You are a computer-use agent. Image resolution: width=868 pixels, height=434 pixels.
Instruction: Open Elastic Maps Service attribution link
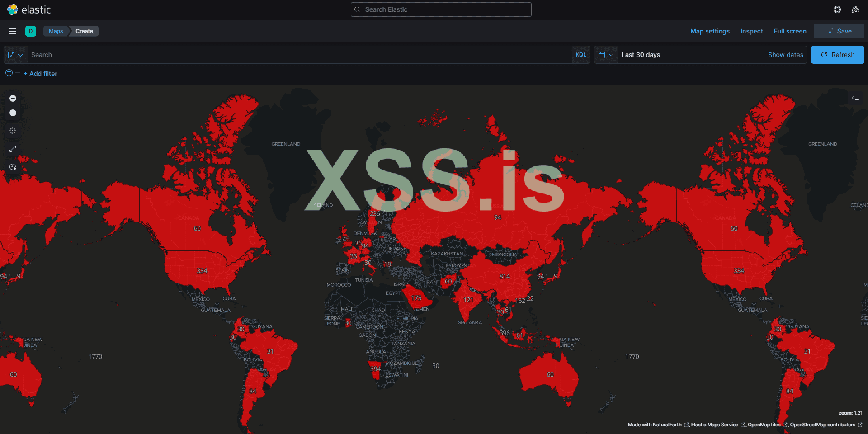click(717, 425)
